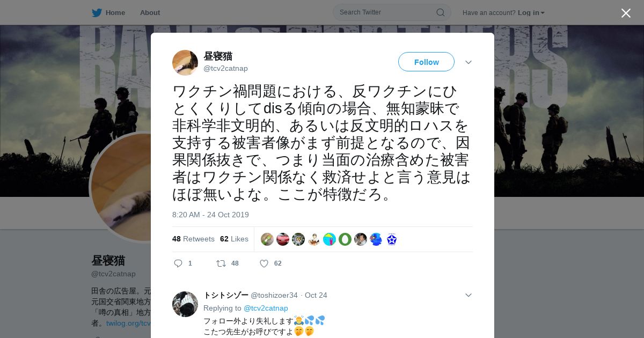Open the 48 Retweets list
The width and height of the screenshot is (644, 338).
coord(193,239)
